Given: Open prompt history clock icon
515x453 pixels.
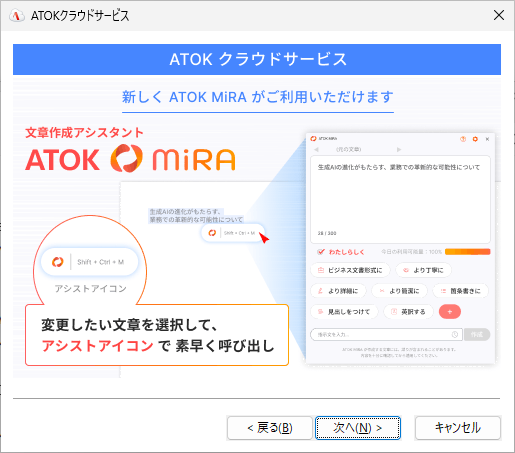Looking at the screenshot, I should pyautogui.click(x=455, y=334).
